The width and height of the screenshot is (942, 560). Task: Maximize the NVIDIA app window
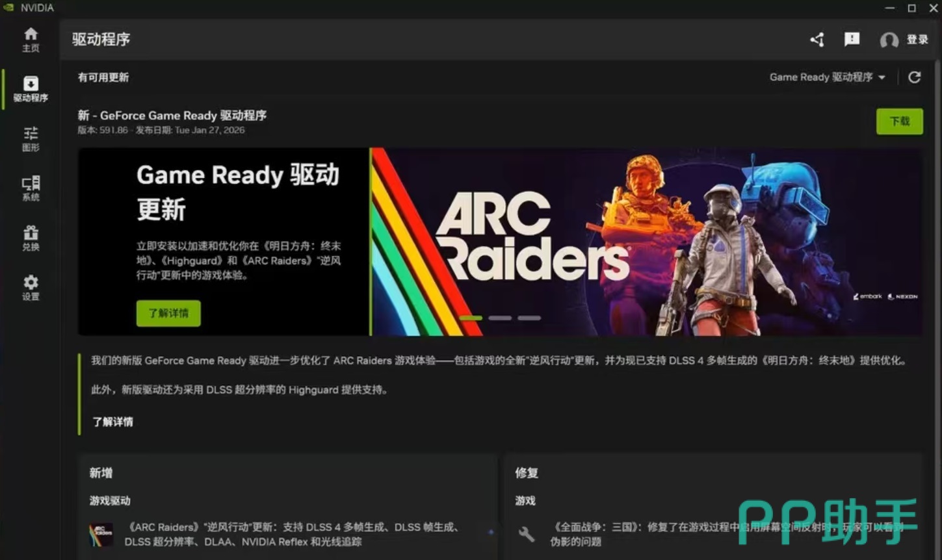[x=911, y=8]
